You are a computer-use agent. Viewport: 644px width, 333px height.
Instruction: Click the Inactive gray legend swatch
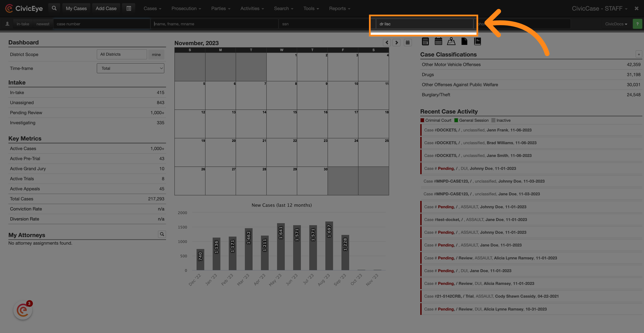[x=493, y=120]
